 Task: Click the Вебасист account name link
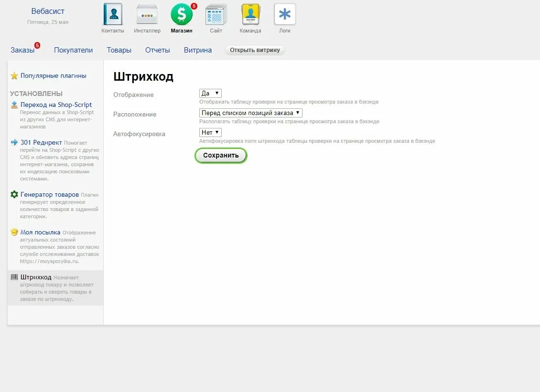tap(48, 11)
